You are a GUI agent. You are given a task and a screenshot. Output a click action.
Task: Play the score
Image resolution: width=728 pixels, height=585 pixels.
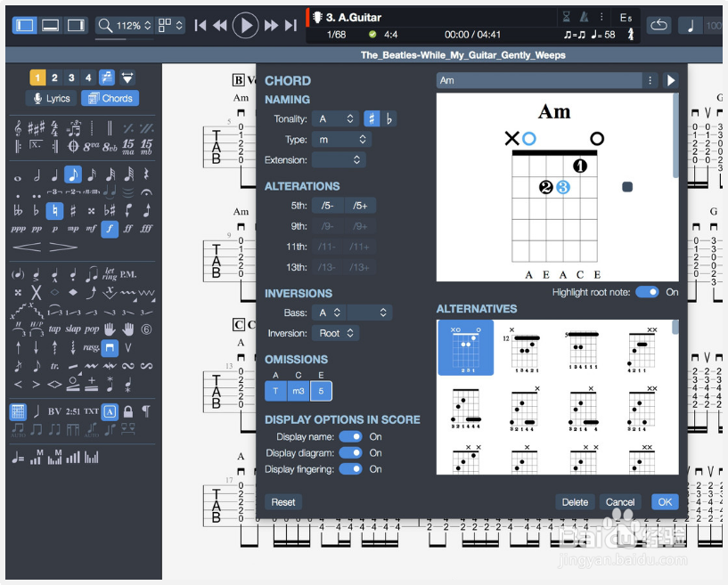245,25
